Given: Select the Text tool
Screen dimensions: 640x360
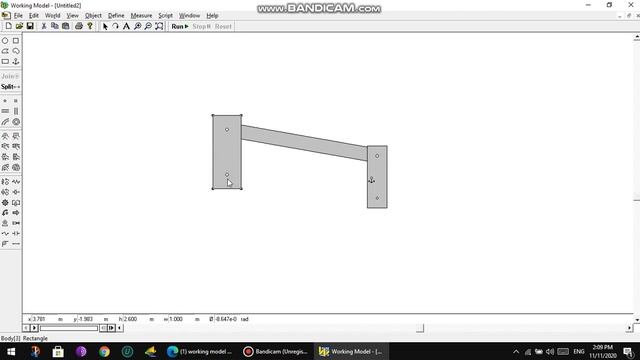Looking at the screenshot, I should (x=127, y=26).
